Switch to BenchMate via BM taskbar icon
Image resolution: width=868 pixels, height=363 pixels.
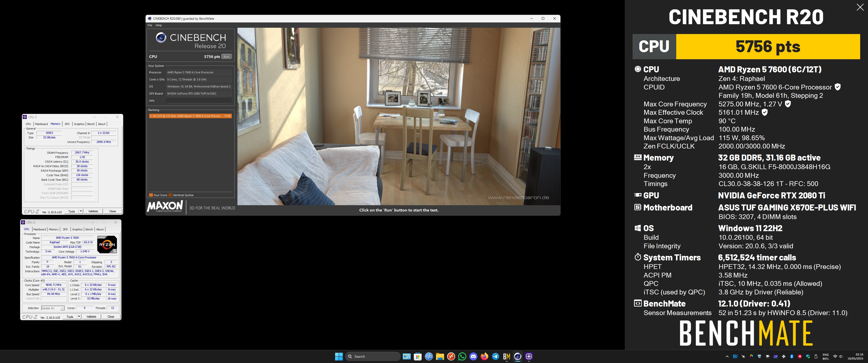click(x=506, y=356)
